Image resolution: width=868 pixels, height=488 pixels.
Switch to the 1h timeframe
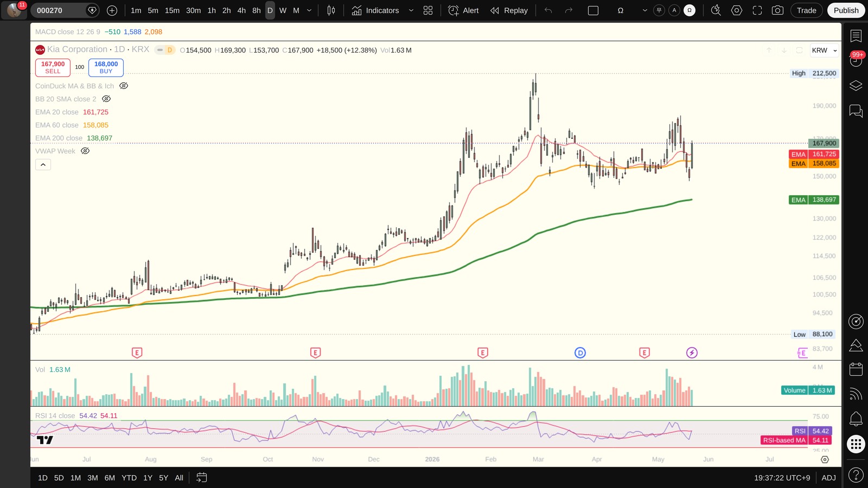click(212, 10)
